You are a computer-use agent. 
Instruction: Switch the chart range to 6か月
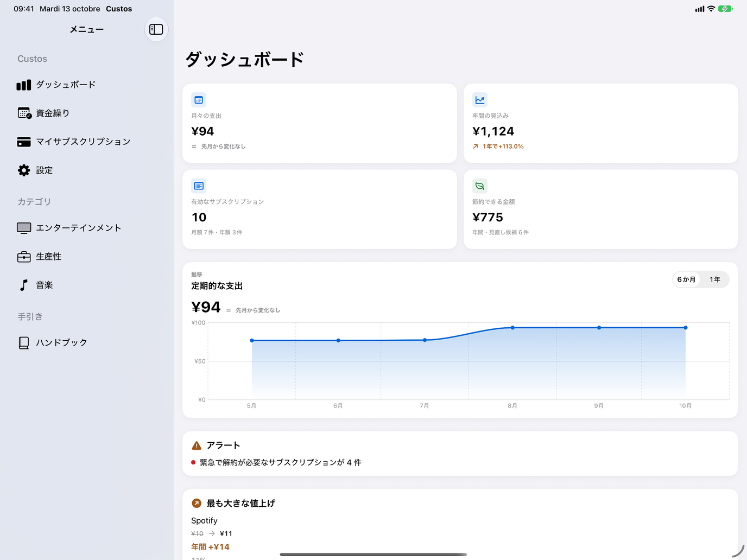[686, 279]
